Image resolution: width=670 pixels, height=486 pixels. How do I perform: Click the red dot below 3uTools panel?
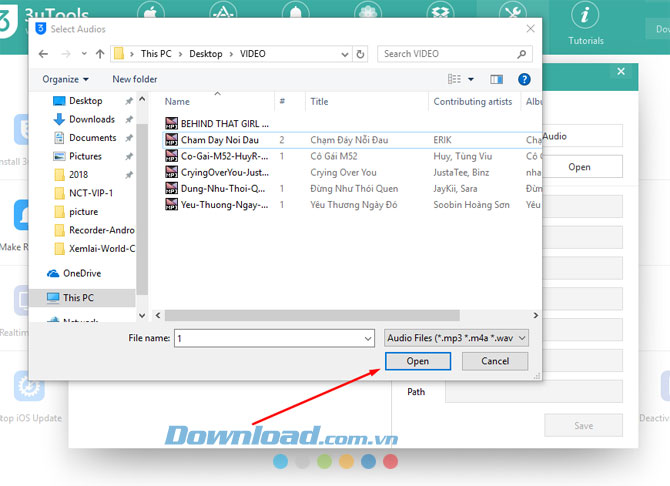pos(390,461)
